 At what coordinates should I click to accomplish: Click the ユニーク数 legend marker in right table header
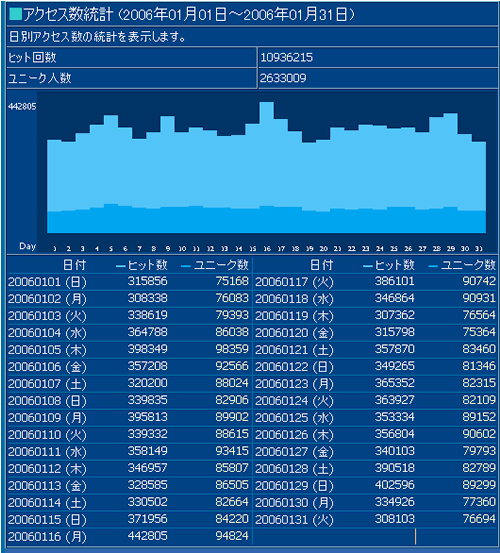pos(433,266)
